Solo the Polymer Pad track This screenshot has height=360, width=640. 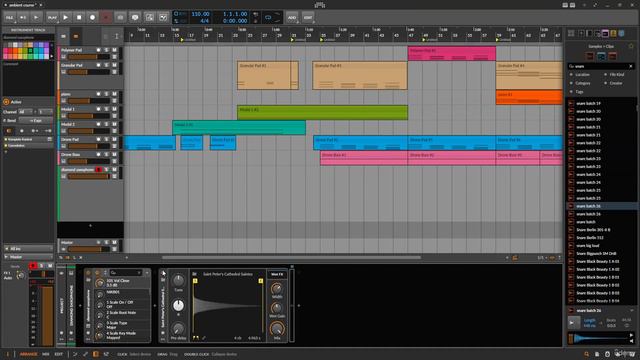[x=107, y=50]
